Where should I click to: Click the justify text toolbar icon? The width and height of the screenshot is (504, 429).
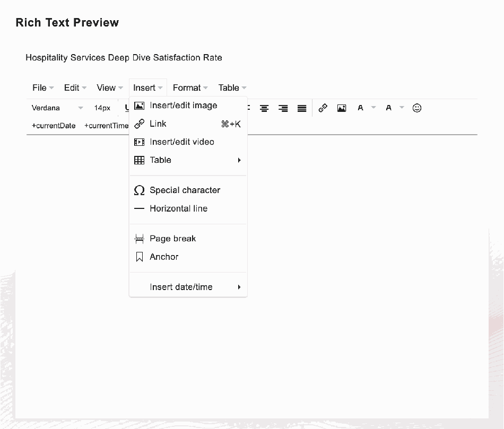[302, 108]
